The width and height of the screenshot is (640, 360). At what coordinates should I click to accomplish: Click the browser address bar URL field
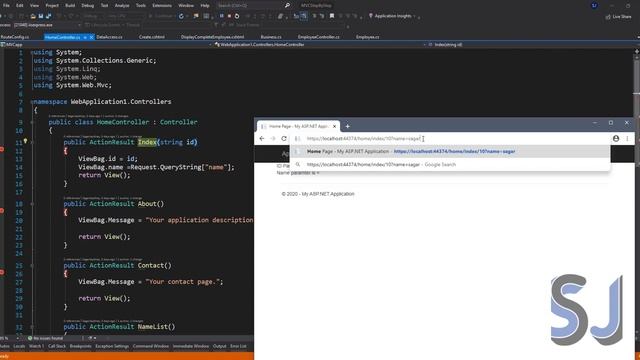coord(450,138)
